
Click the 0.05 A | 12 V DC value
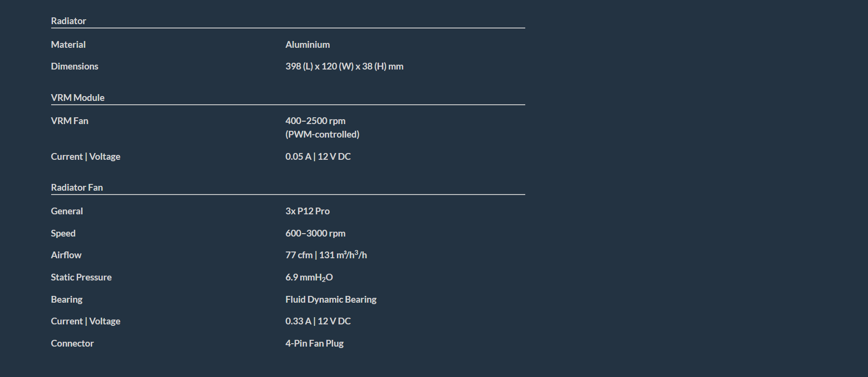pyautogui.click(x=318, y=156)
